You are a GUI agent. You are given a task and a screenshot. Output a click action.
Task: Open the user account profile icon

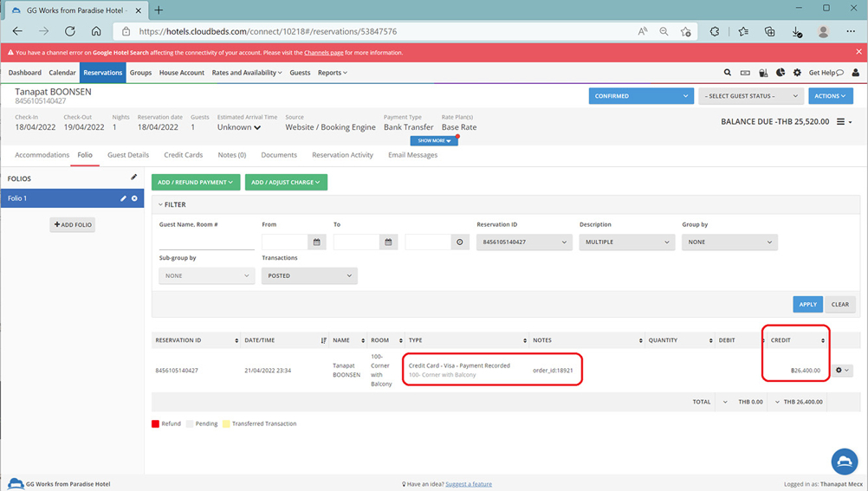tap(855, 73)
